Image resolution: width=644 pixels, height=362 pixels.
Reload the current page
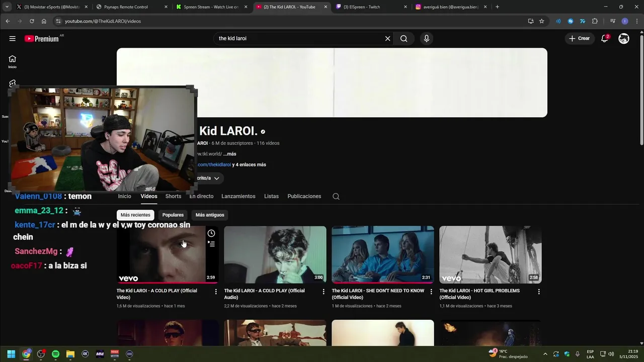pos(32,21)
